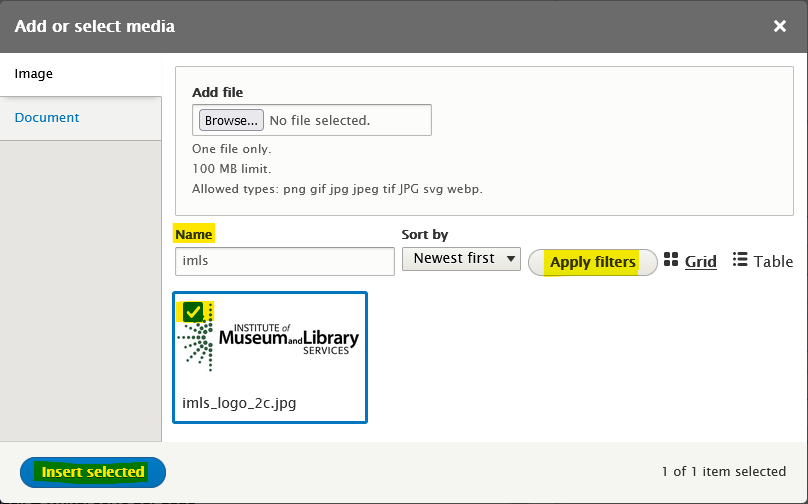Image resolution: width=808 pixels, height=504 pixels.
Task: Click the Table view list icon
Action: 740,259
